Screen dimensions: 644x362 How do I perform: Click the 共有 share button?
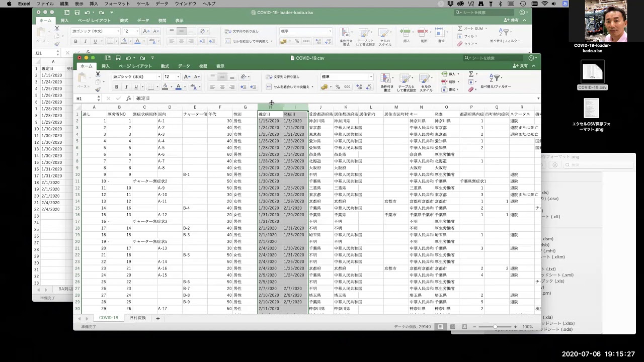coord(520,66)
